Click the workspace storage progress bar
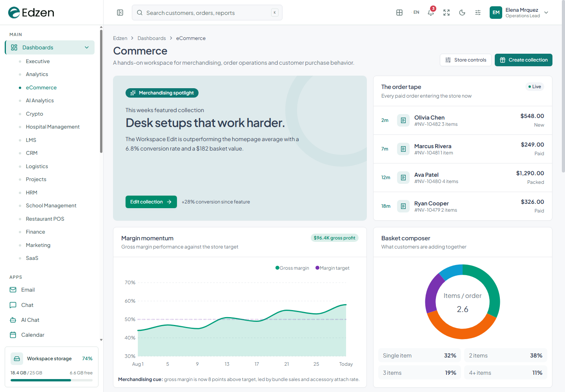The image size is (565, 392). click(x=51, y=380)
